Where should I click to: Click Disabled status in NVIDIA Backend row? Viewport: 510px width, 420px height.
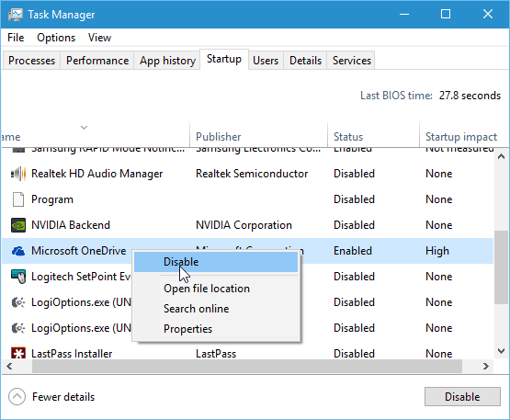354,225
